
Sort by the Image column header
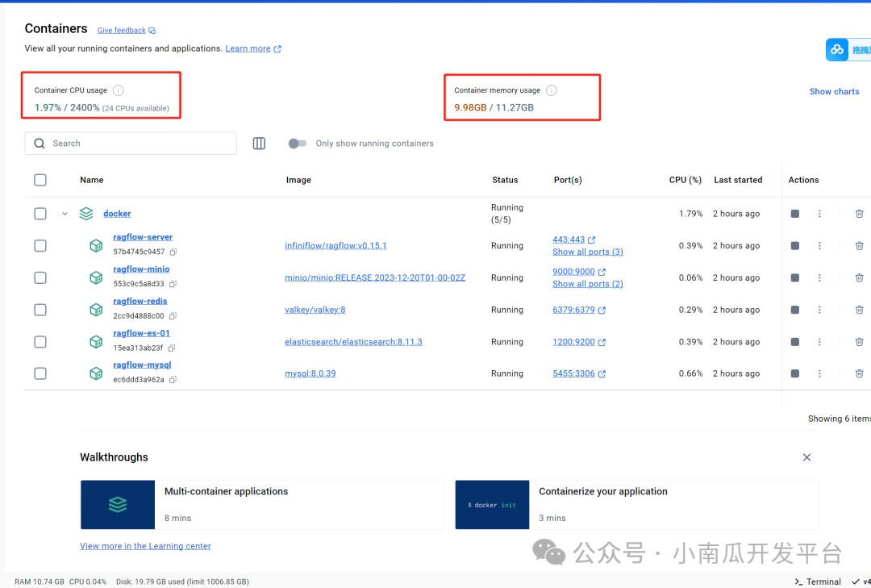(298, 180)
